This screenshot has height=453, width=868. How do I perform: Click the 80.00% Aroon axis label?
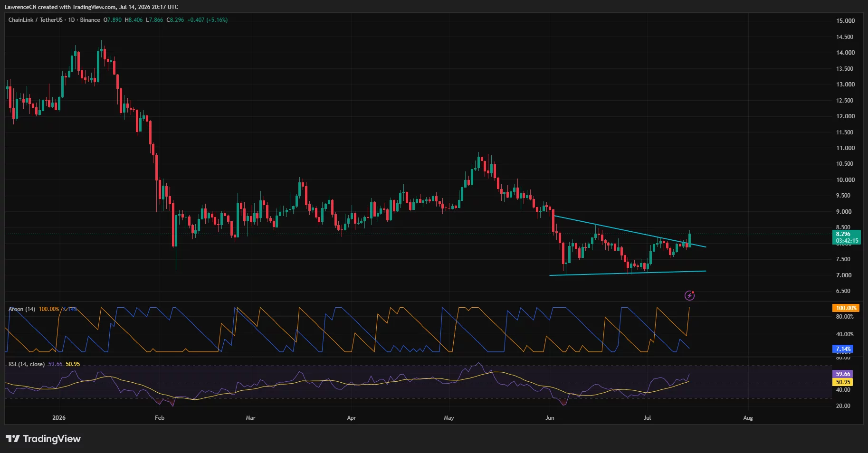click(x=845, y=317)
